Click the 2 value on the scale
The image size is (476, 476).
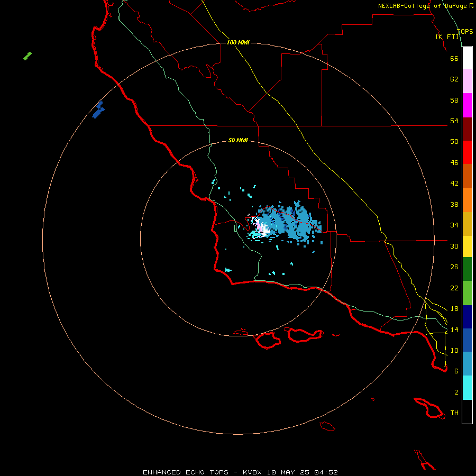coord(456,392)
